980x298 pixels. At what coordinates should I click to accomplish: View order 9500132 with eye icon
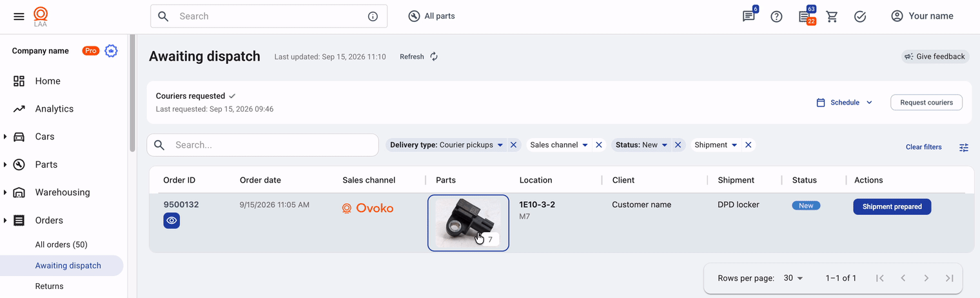click(x=171, y=221)
